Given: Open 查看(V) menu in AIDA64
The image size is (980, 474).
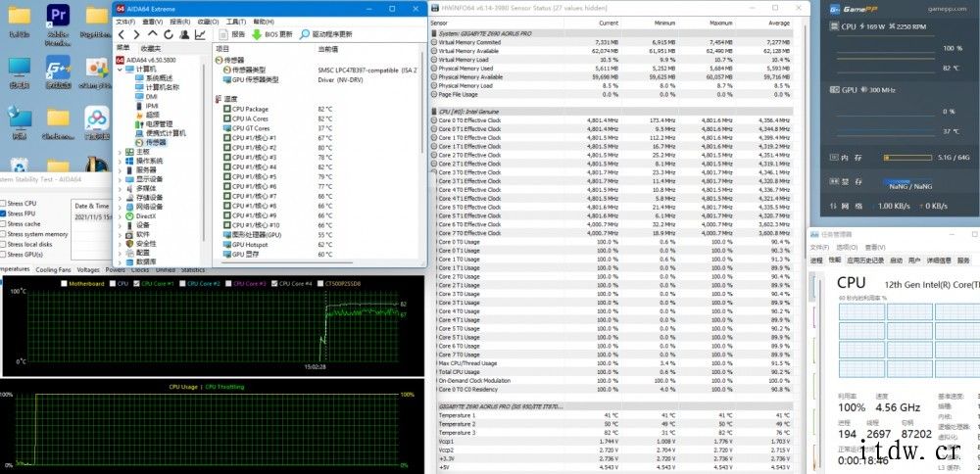Looking at the screenshot, I should point(153,22).
